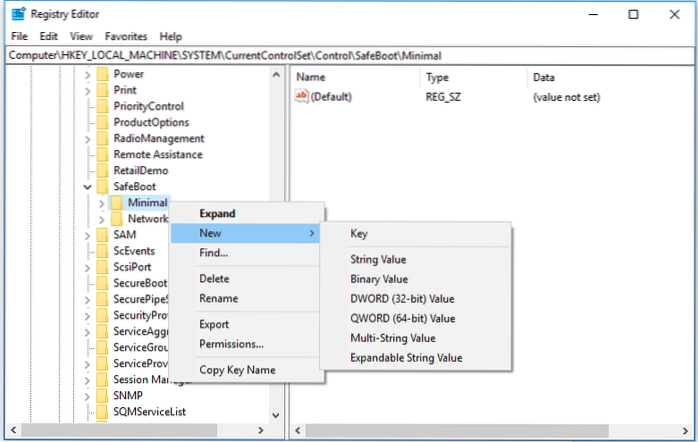Select the RadioManagement folder icon
Viewport: 698px width, 442px height.
point(101,138)
